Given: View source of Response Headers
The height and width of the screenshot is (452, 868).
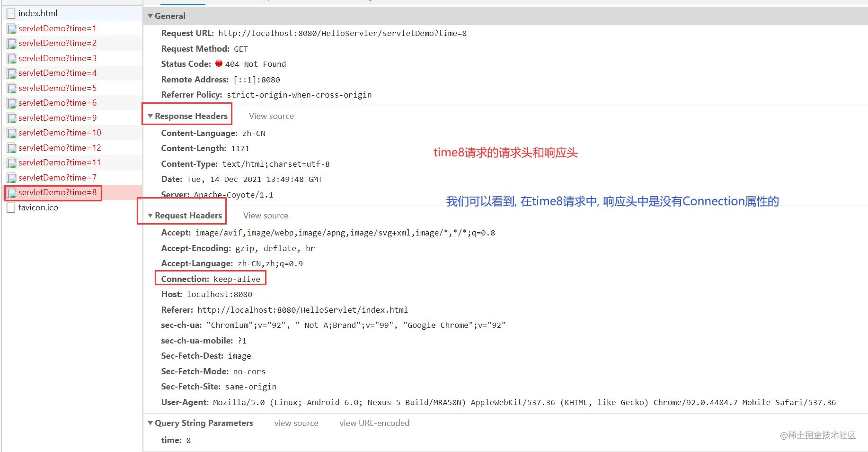Looking at the screenshot, I should pyautogui.click(x=271, y=116).
